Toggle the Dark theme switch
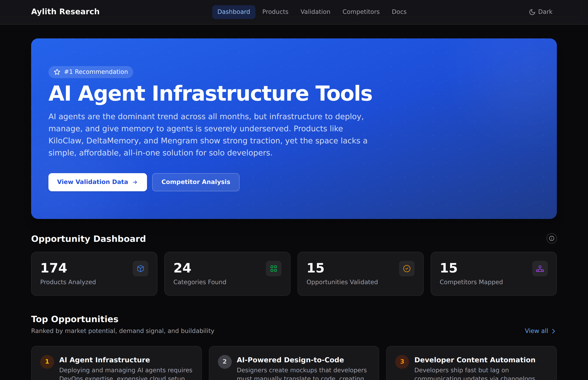 click(541, 12)
